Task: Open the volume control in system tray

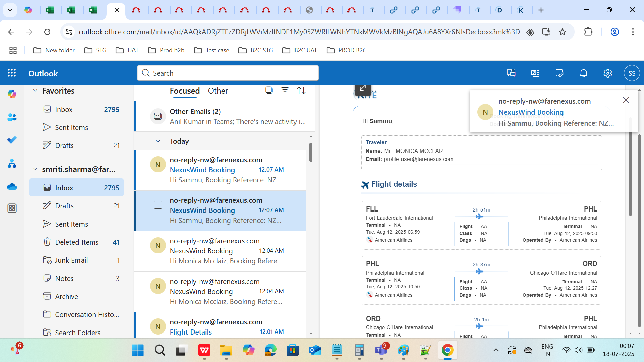Action: click(578, 350)
